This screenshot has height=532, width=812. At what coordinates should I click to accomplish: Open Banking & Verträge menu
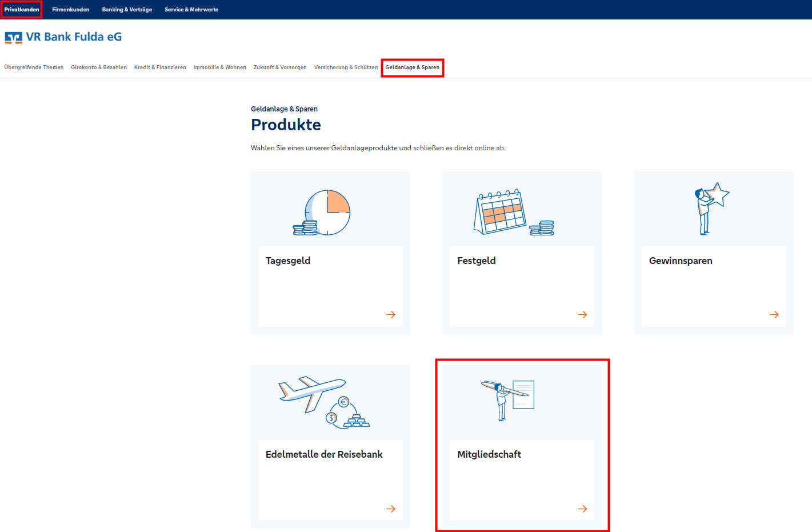(x=127, y=10)
